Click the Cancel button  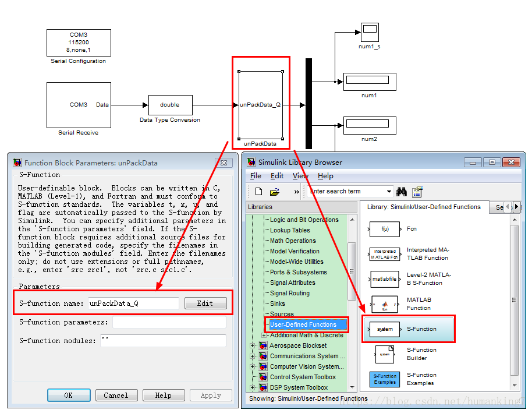click(116, 396)
